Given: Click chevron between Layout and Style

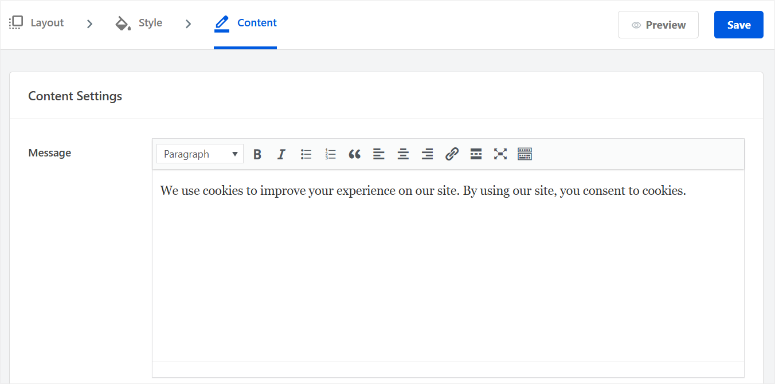Looking at the screenshot, I should (89, 24).
